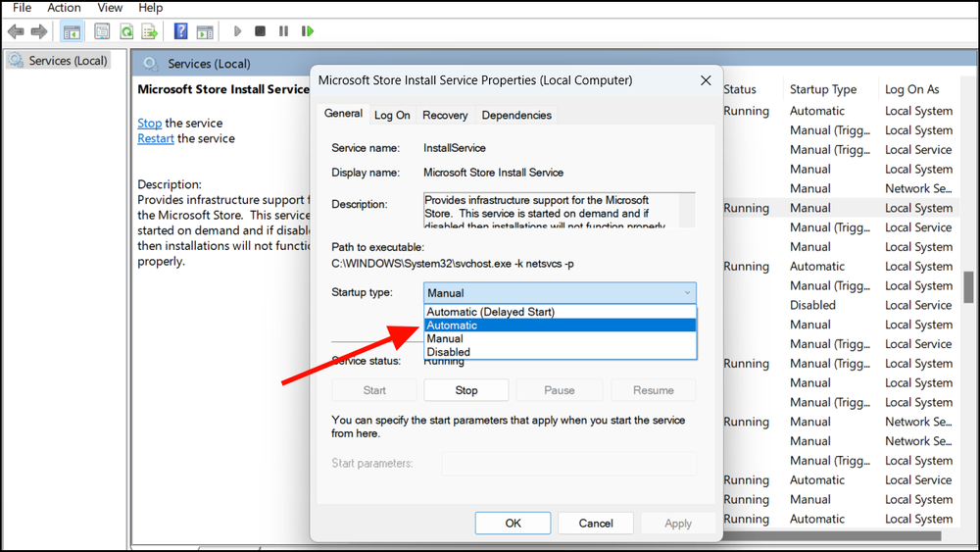This screenshot has height=552, width=980.
Task: Toggle the Show/Hide Action Pane toolbar icon
Action: 205,31
